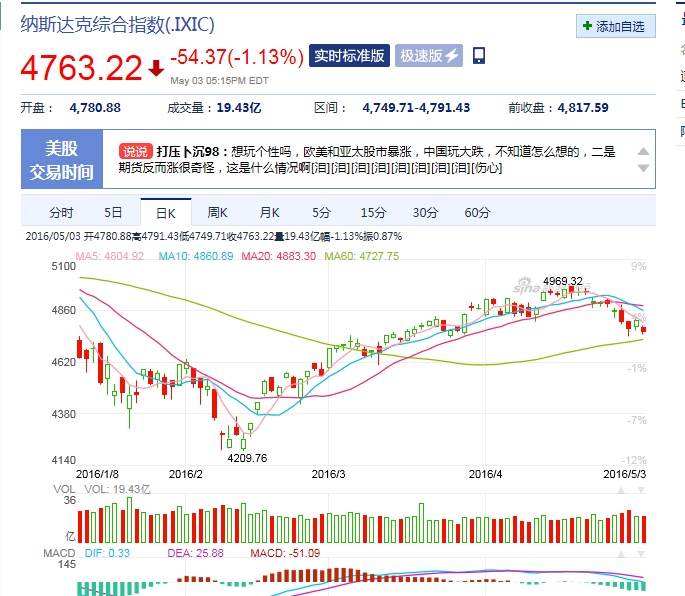Click the 2016/1/8 date axis label

point(97,474)
